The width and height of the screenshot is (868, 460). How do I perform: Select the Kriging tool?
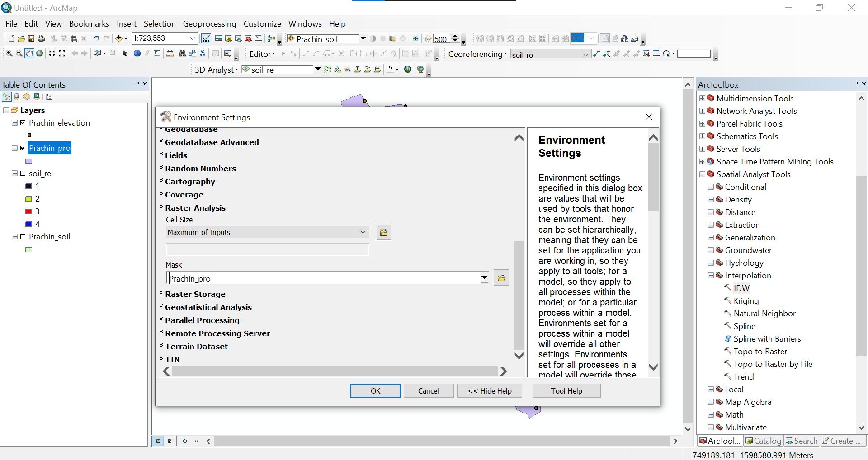click(x=746, y=300)
